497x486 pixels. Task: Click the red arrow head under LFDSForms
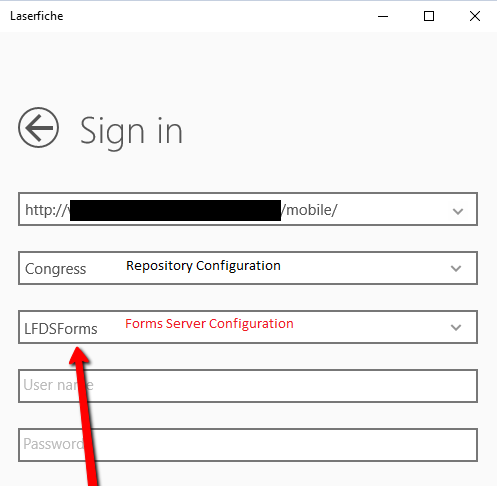tap(79, 355)
